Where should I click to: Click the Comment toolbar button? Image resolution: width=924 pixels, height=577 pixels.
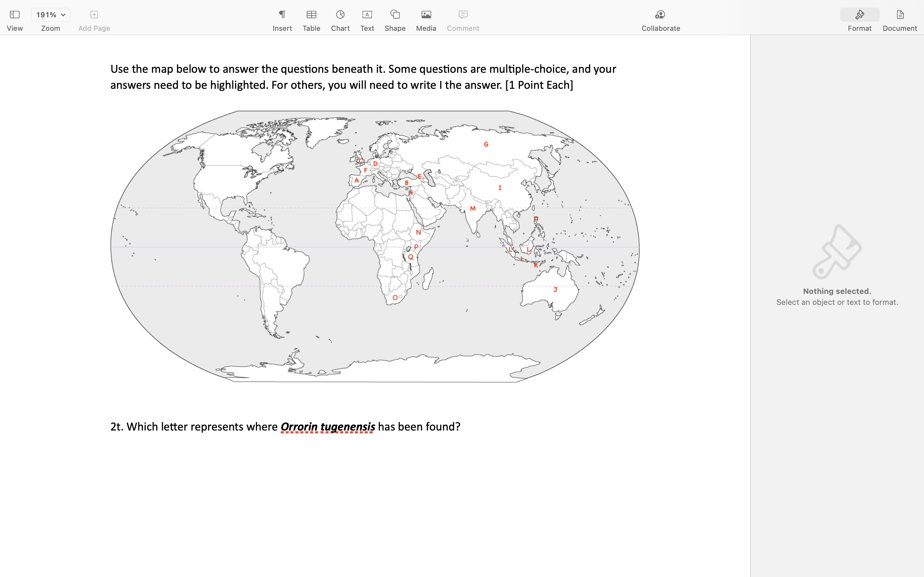[x=463, y=14]
